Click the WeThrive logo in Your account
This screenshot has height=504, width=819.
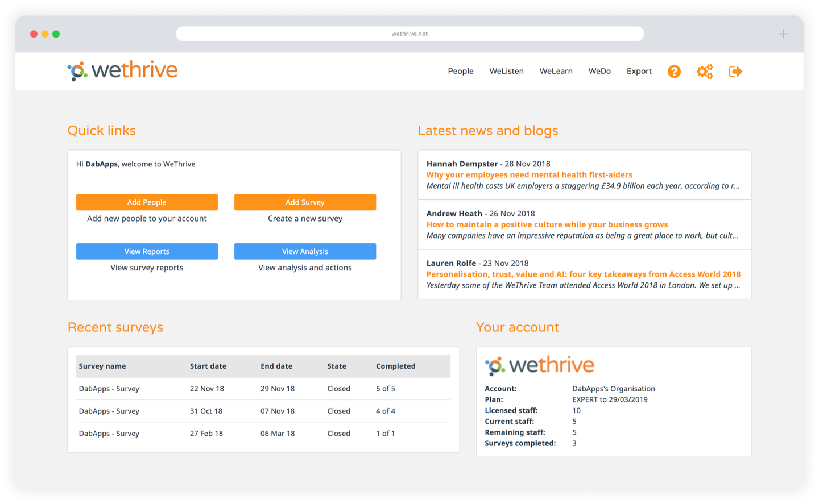tap(539, 365)
